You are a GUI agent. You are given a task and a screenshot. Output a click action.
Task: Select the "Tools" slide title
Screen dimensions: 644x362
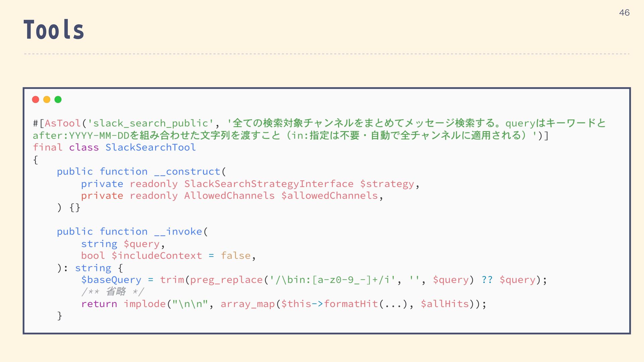point(54,30)
